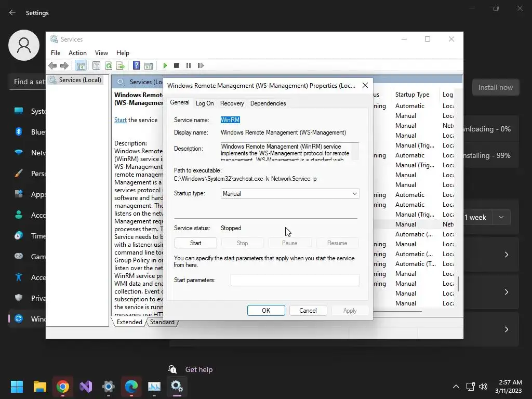Click the Back arrow in Services toolbar
Image resolution: width=532 pixels, height=399 pixels.
click(52, 65)
